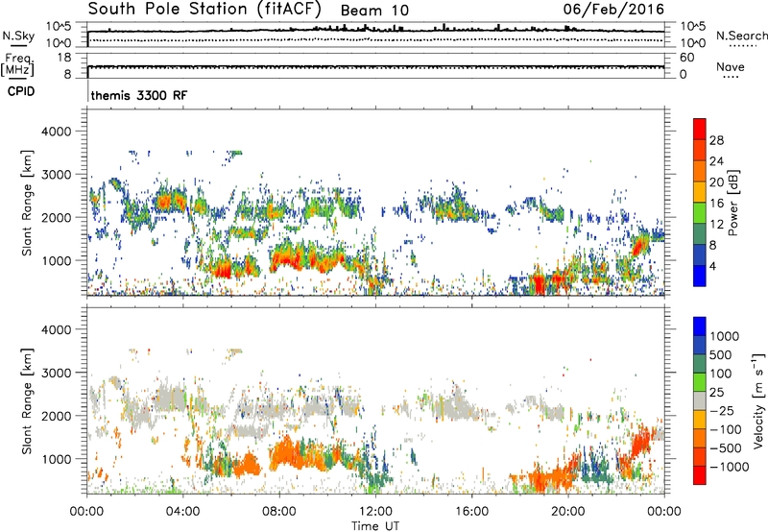768x532 pixels.
Task: Select the bright blue top velocity swatch
Action: pos(700,326)
